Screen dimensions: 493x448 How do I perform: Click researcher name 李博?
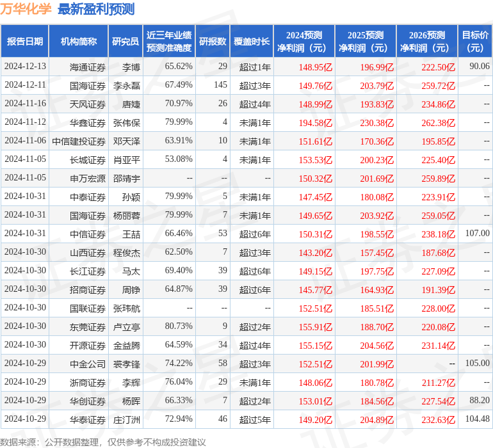pyautogui.click(x=131, y=67)
